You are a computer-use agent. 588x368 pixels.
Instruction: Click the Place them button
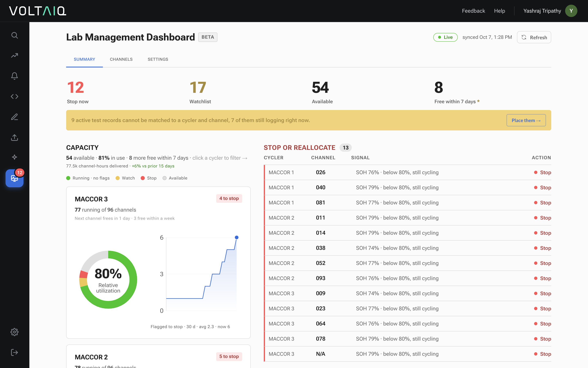coord(526,120)
